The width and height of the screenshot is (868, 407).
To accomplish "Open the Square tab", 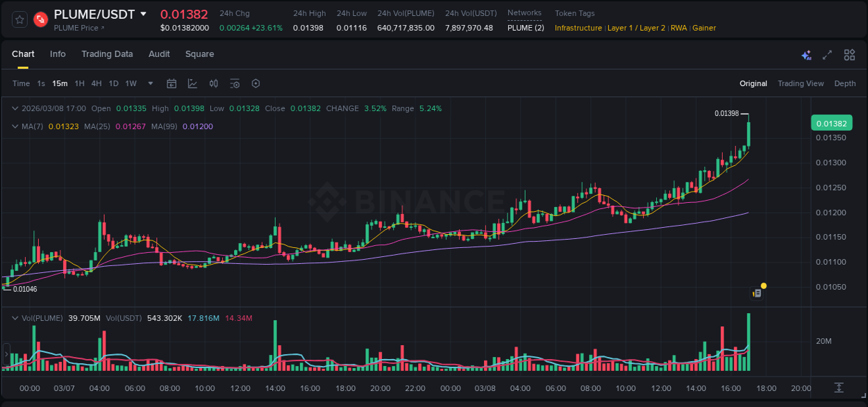I will coord(199,54).
